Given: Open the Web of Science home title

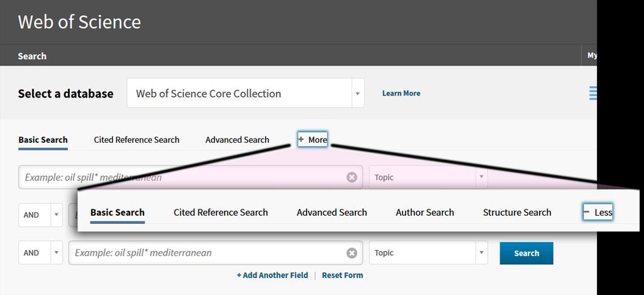Looking at the screenshot, I should [x=79, y=22].
